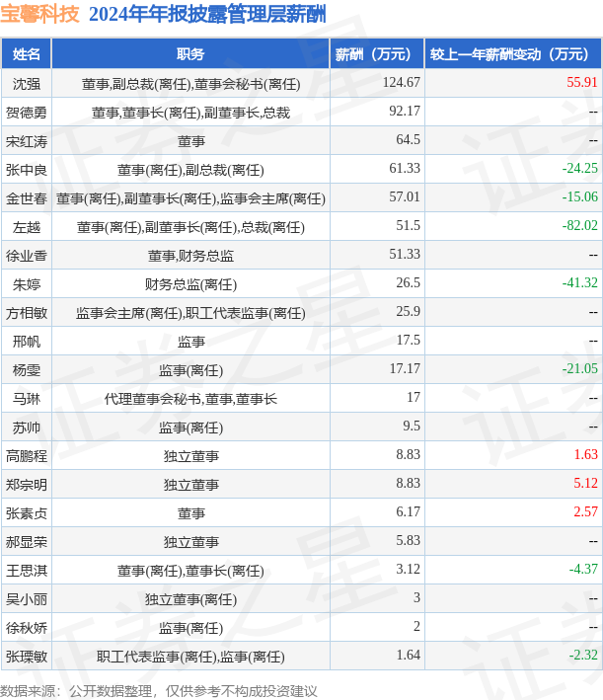The width and height of the screenshot is (603, 700).
Task: Select the name cell 郝显荣
Action: [x=27, y=541]
